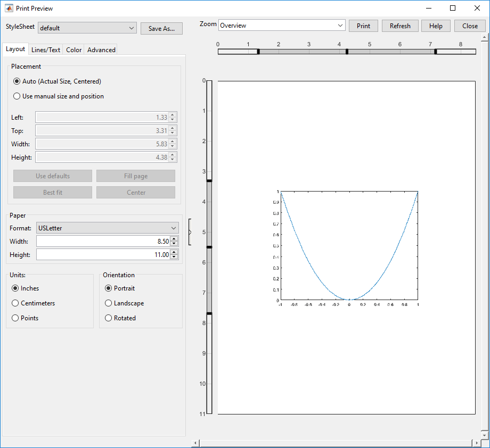Image resolution: width=490 pixels, height=448 pixels.
Task: Click the Best fit button
Action: 53,193
